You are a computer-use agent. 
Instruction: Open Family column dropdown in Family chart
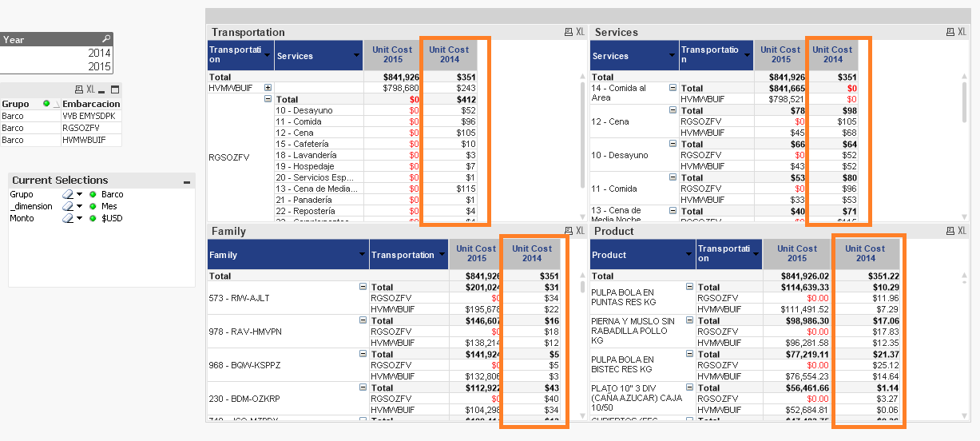pos(362,255)
